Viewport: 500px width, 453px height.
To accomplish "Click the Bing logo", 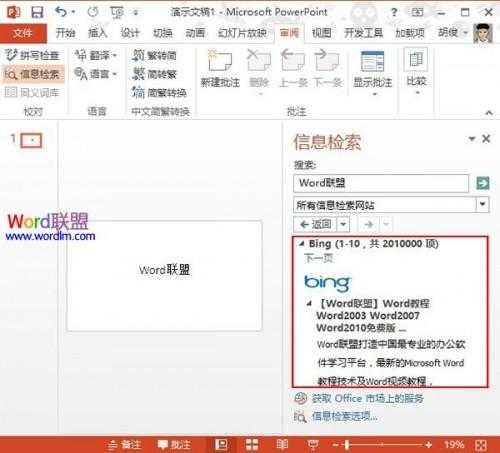I will tap(327, 283).
